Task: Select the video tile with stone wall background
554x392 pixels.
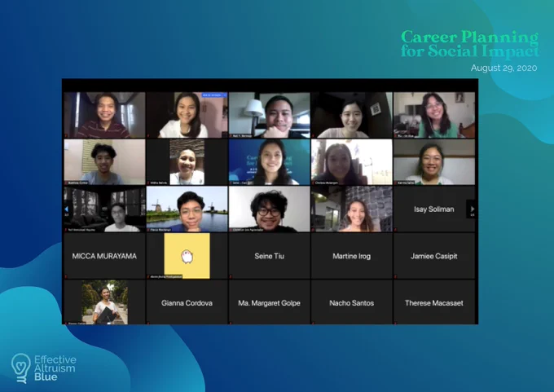Action: [352, 209]
